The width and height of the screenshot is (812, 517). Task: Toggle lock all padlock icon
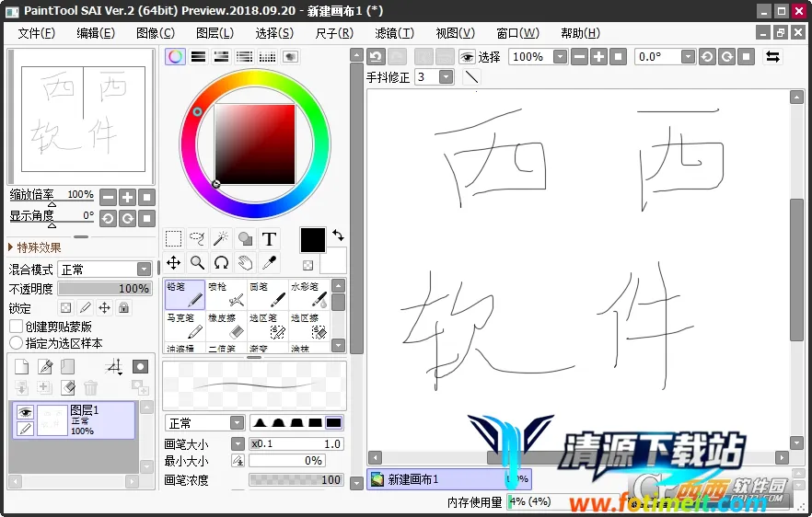(123, 308)
